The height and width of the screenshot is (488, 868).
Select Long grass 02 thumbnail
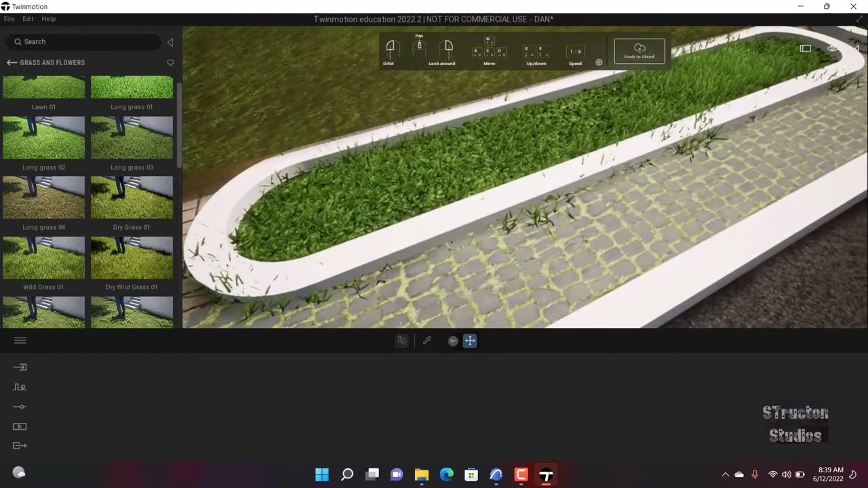[43, 138]
